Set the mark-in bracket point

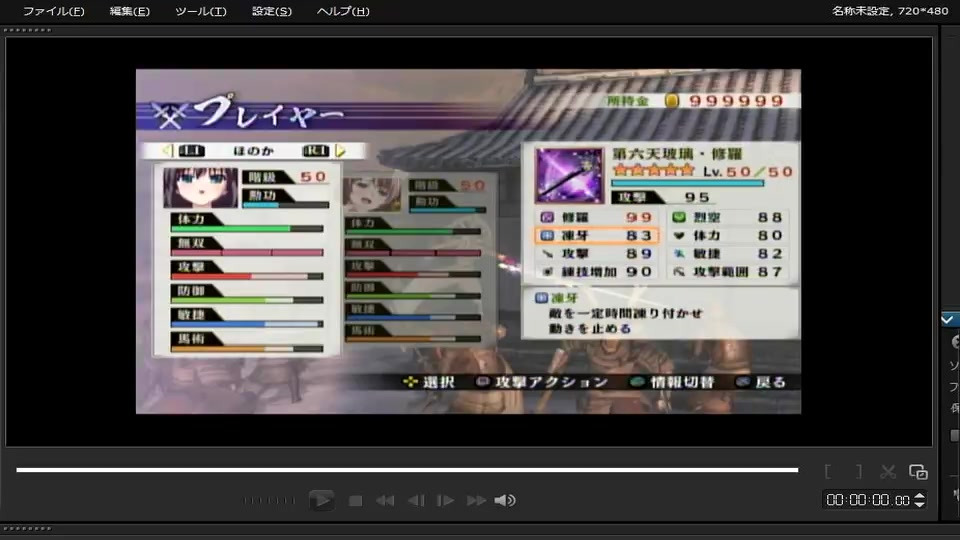tap(828, 471)
